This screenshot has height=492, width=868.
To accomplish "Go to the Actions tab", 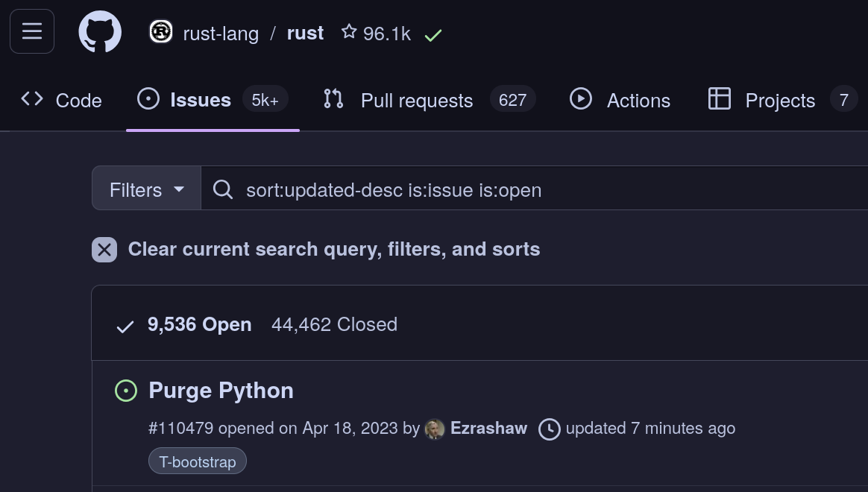I will click(620, 100).
